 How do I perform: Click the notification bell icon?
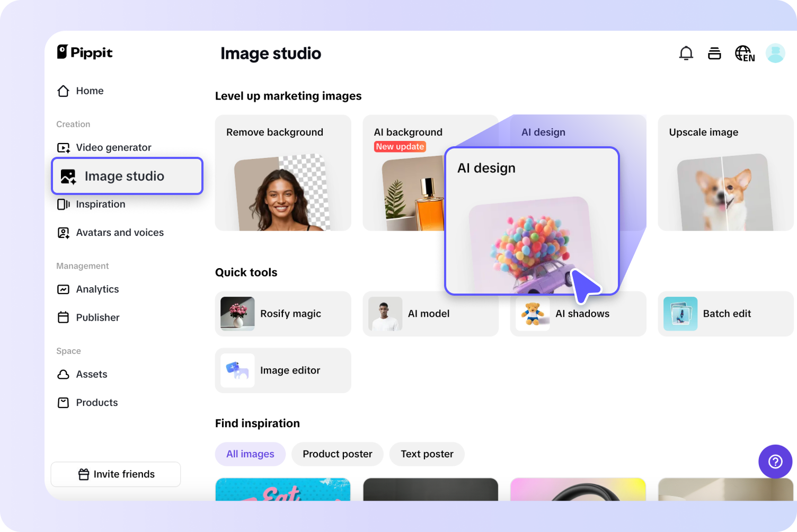click(686, 53)
